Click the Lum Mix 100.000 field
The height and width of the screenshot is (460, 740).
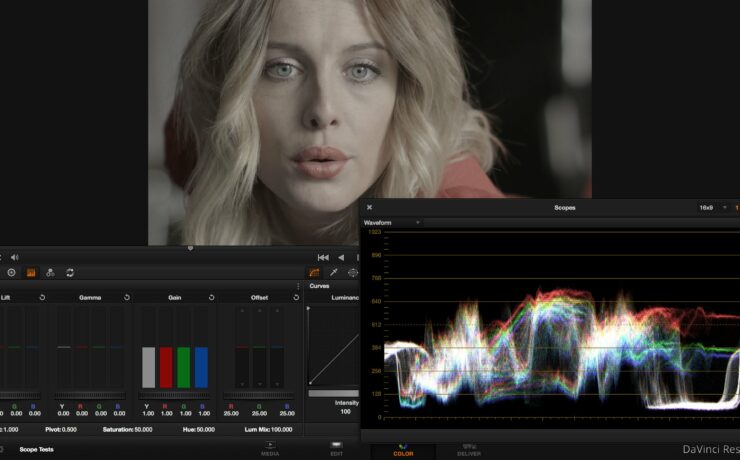pos(269,429)
